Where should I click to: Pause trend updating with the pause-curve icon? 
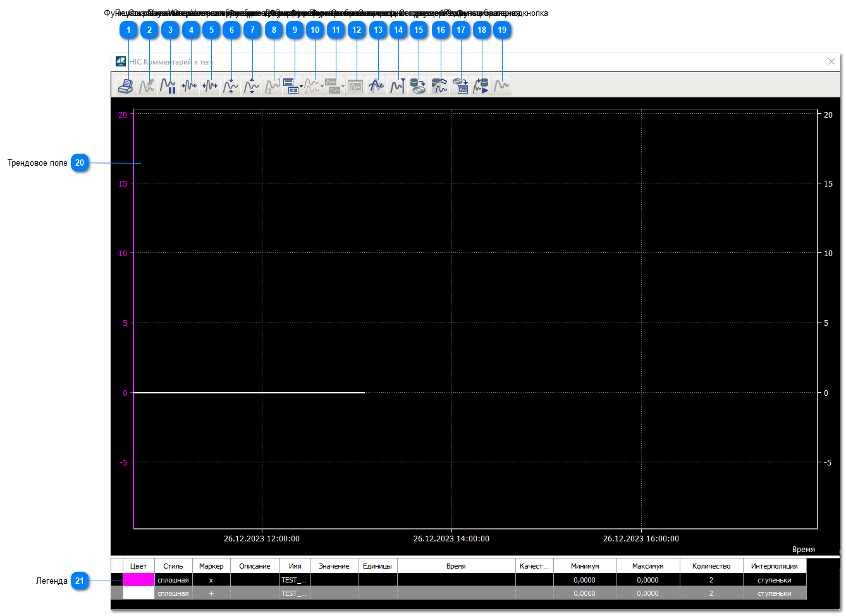coord(168,86)
